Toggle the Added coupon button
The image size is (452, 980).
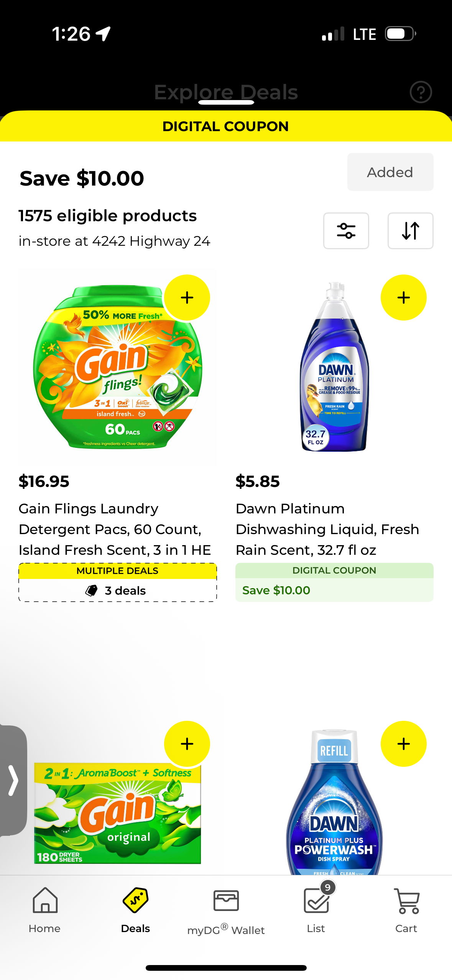pyautogui.click(x=390, y=172)
